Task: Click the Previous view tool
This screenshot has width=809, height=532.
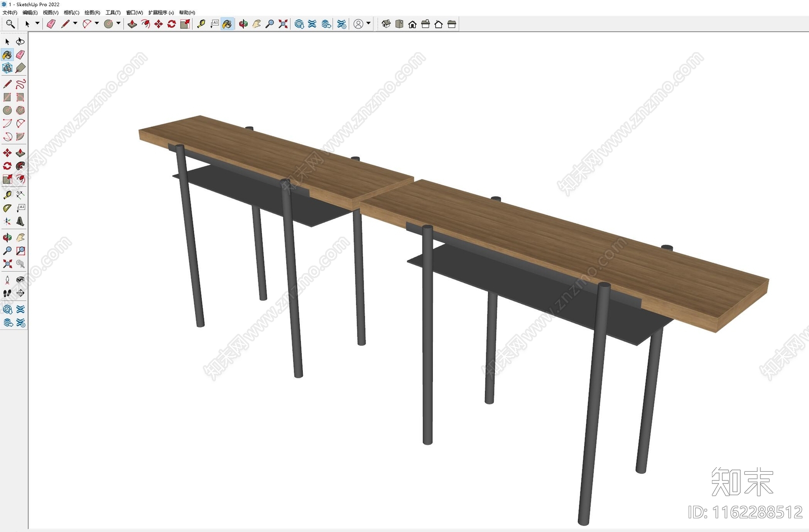Action: pos(20,264)
